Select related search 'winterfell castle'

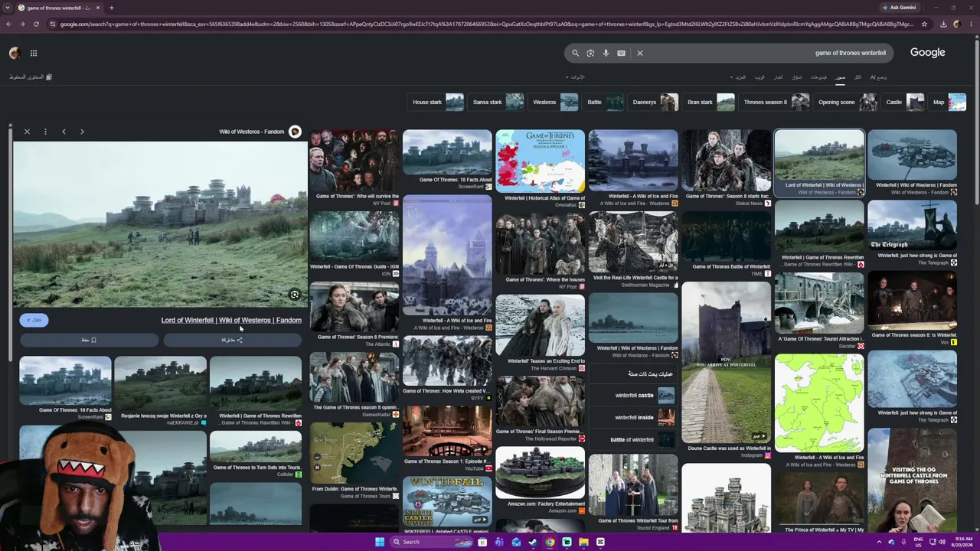pyautogui.click(x=632, y=396)
